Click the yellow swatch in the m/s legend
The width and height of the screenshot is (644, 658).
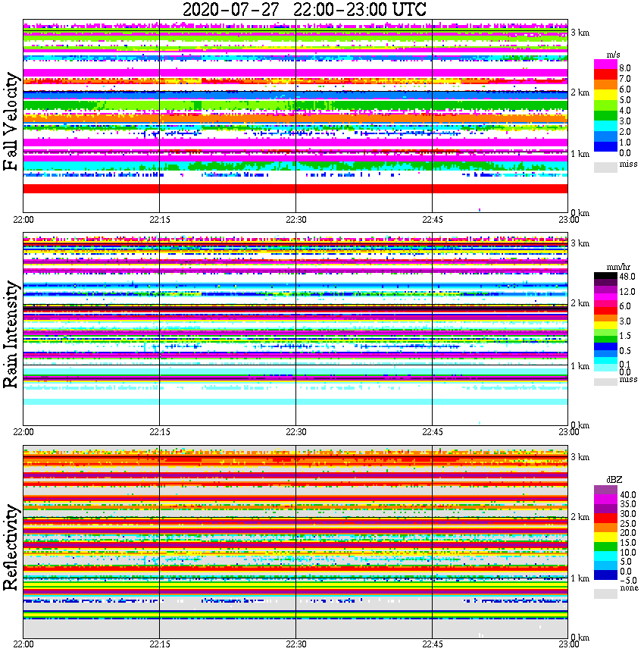click(x=605, y=96)
